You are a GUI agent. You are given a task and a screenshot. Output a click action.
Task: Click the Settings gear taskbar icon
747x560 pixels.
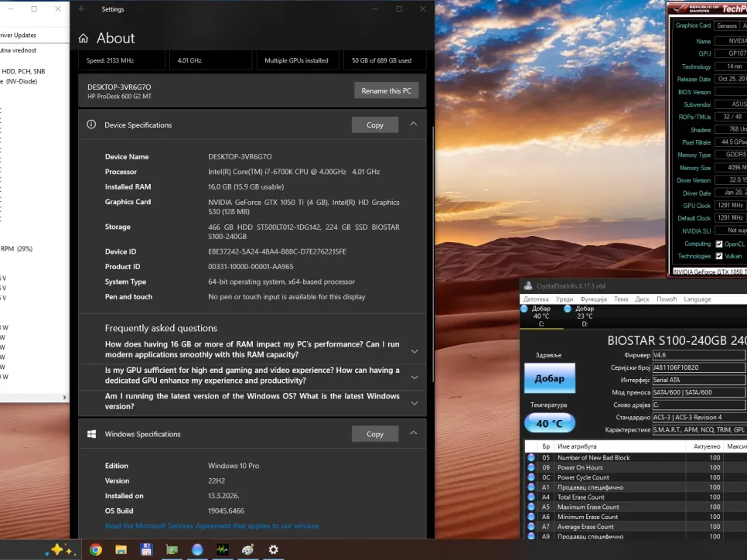pyautogui.click(x=273, y=550)
